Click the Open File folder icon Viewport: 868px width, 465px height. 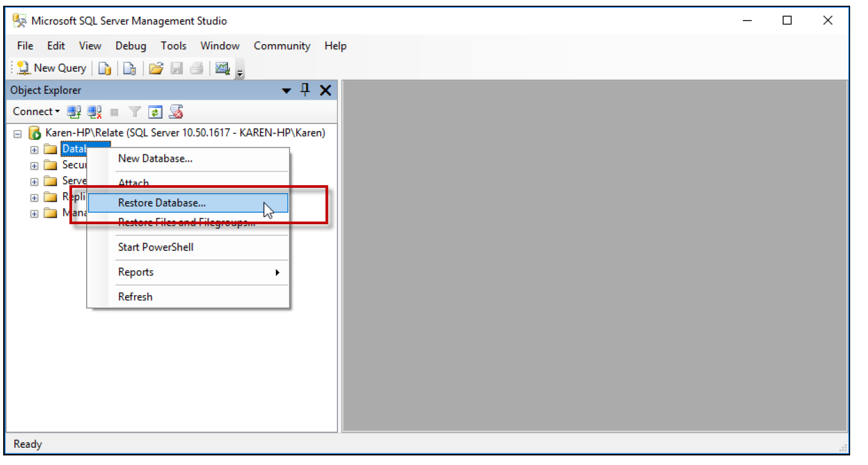[156, 68]
